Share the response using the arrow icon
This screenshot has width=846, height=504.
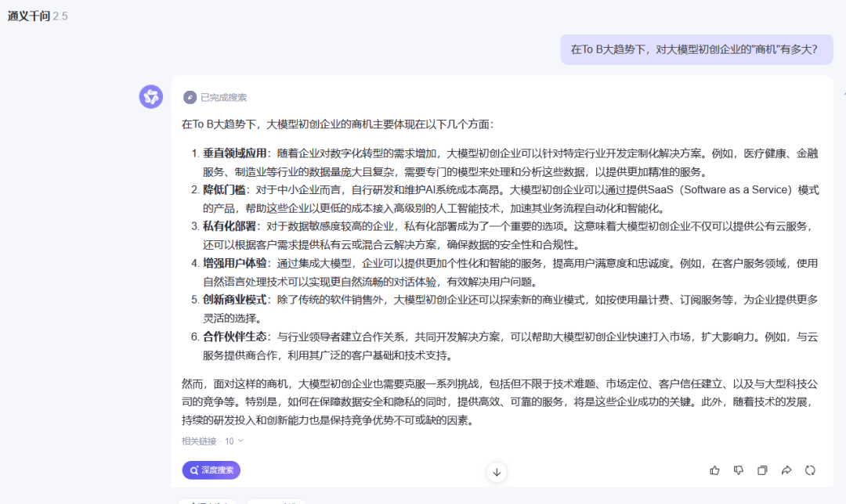tap(786, 470)
